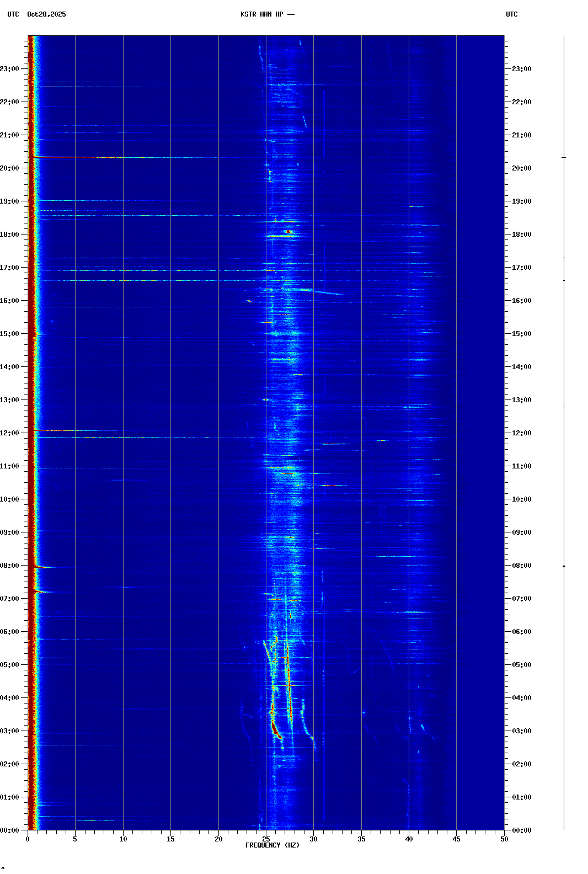This screenshot has width=588, height=874.
Task: Select the 12:00 label on right time axis
Action: click(521, 433)
